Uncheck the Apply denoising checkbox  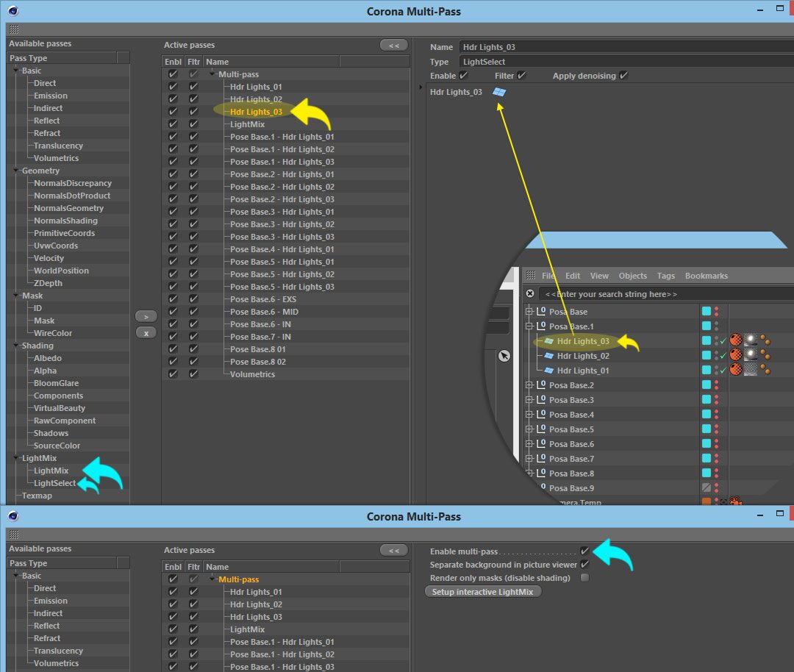(623, 76)
